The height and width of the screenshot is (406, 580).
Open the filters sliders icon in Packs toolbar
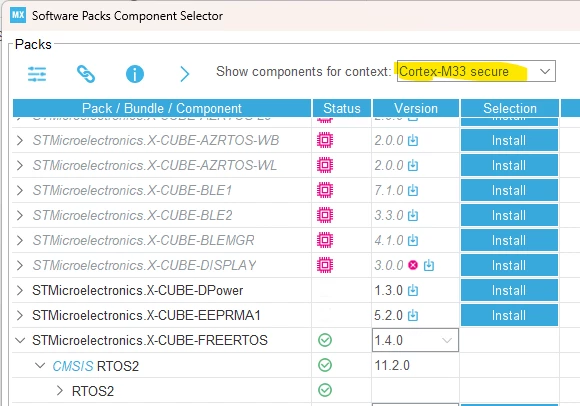[x=37, y=74]
